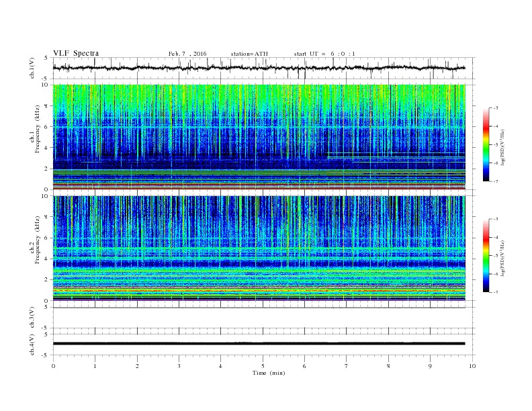Click the "ch.1(V)" axis label at top

[32, 68]
